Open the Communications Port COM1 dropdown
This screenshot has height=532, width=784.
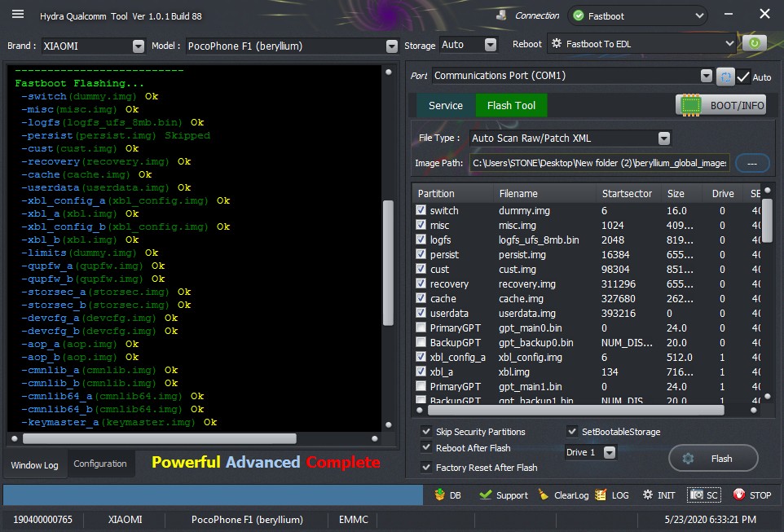coord(706,76)
